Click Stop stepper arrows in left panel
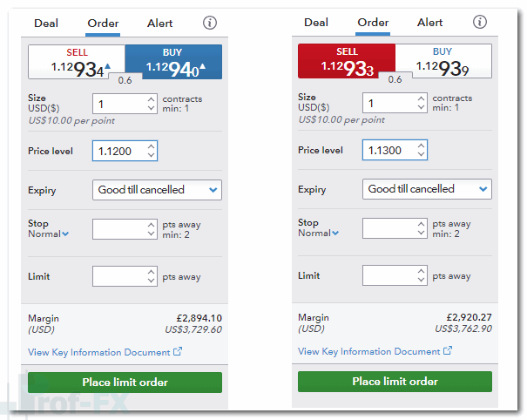 151,228
